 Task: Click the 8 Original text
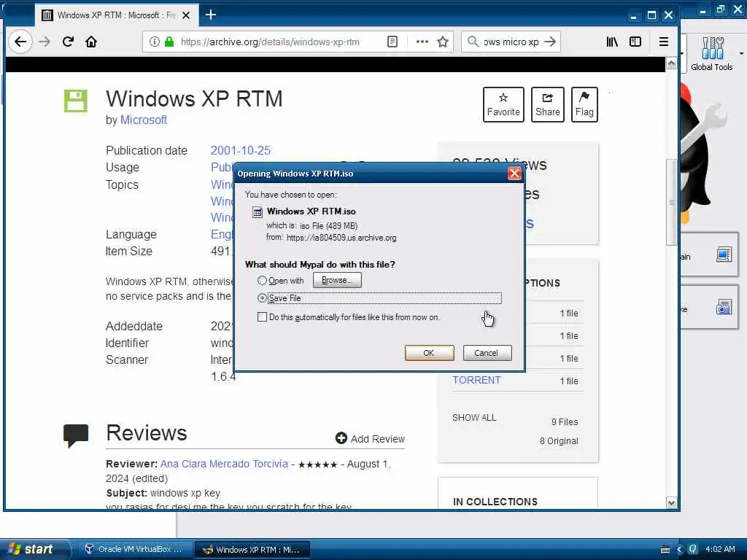pos(559,441)
